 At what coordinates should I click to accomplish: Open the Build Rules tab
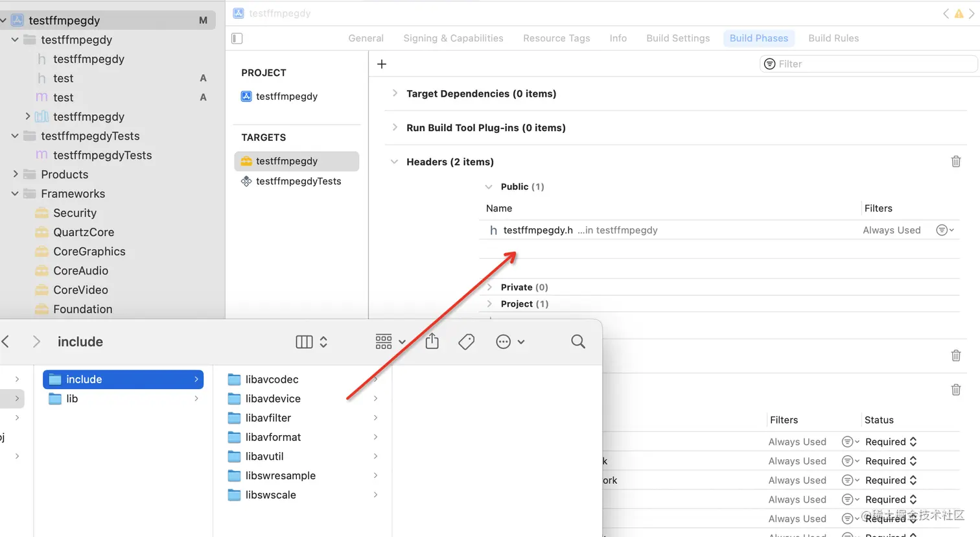point(834,38)
